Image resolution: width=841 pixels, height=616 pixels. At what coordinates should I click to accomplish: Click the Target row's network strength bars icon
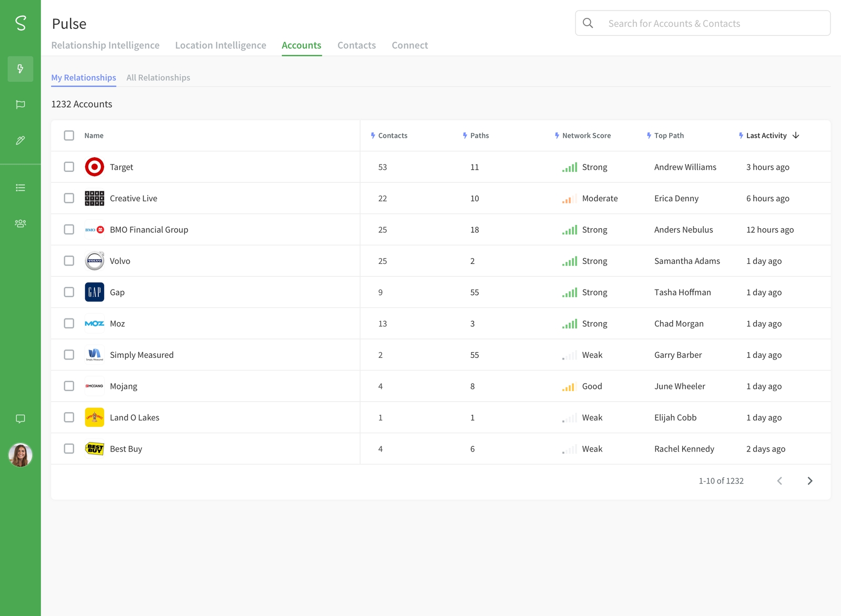tap(569, 167)
